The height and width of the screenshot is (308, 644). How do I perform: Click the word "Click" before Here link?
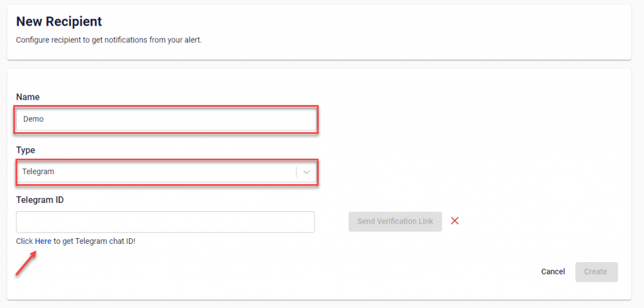[x=25, y=241]
